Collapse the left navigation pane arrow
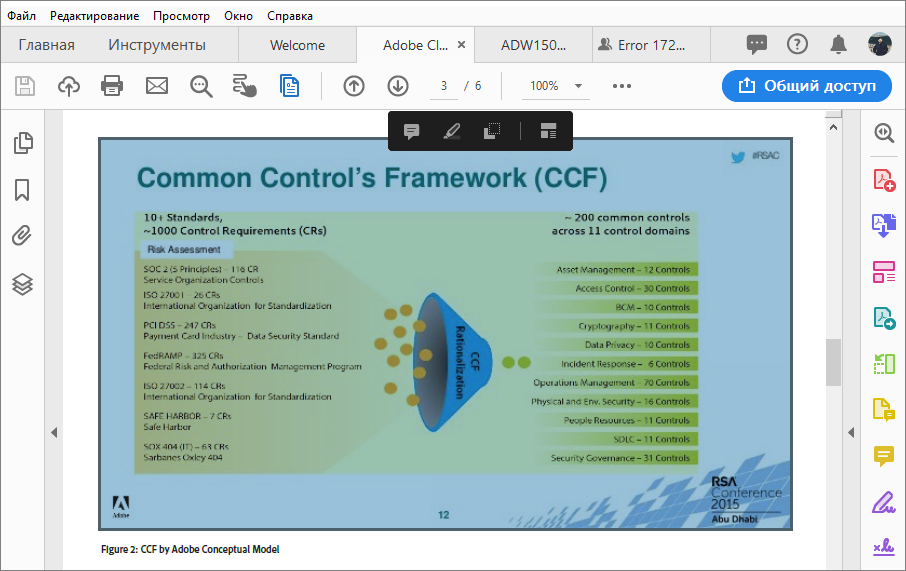 (x=54, y=432)
